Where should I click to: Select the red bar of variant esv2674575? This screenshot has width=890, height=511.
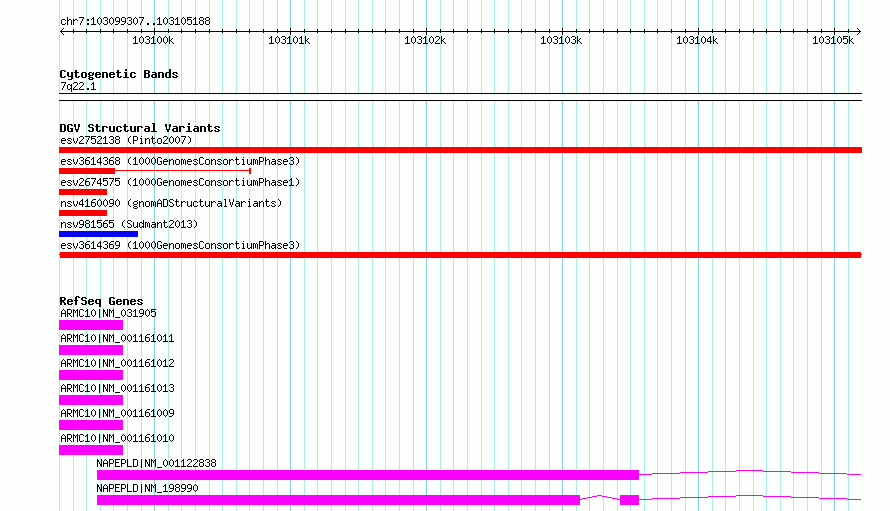83,192
